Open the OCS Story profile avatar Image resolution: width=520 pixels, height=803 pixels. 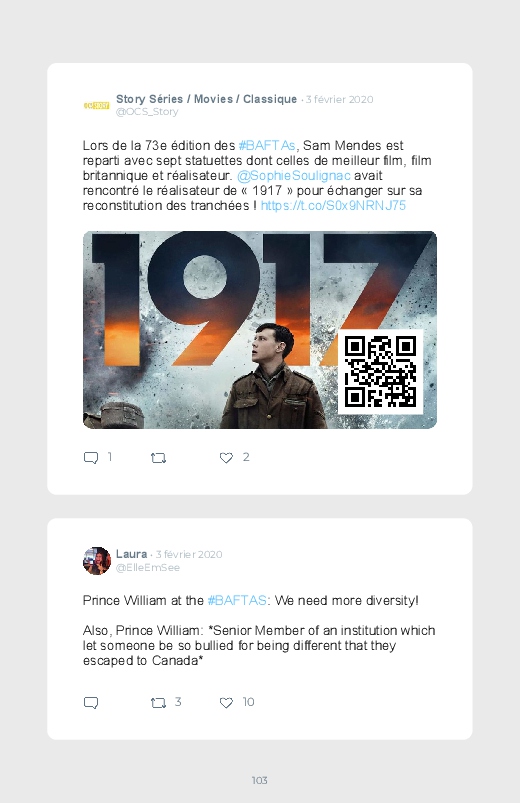click(96, 105)
